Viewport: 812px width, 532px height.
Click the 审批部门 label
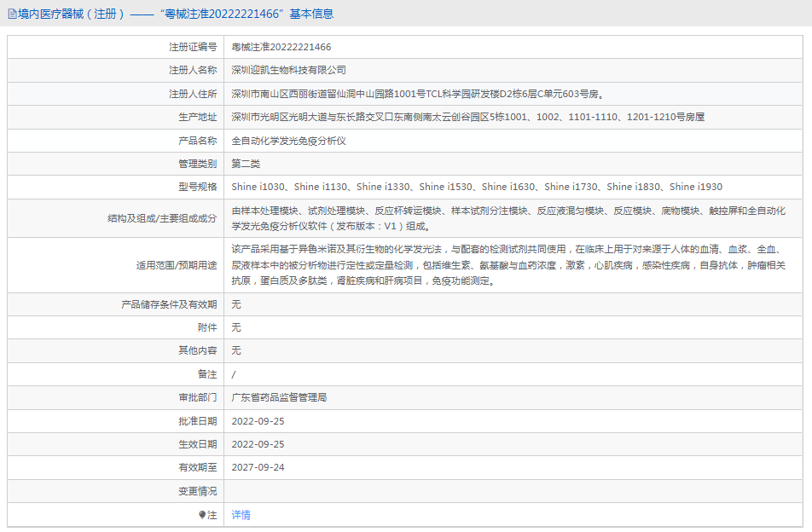[x=198, y=397]
